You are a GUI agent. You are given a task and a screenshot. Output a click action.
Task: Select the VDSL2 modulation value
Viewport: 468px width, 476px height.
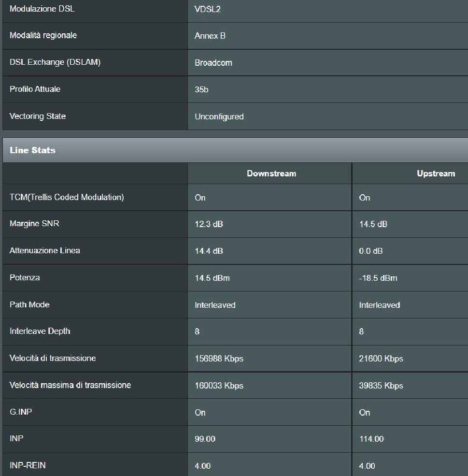(208, 9)
